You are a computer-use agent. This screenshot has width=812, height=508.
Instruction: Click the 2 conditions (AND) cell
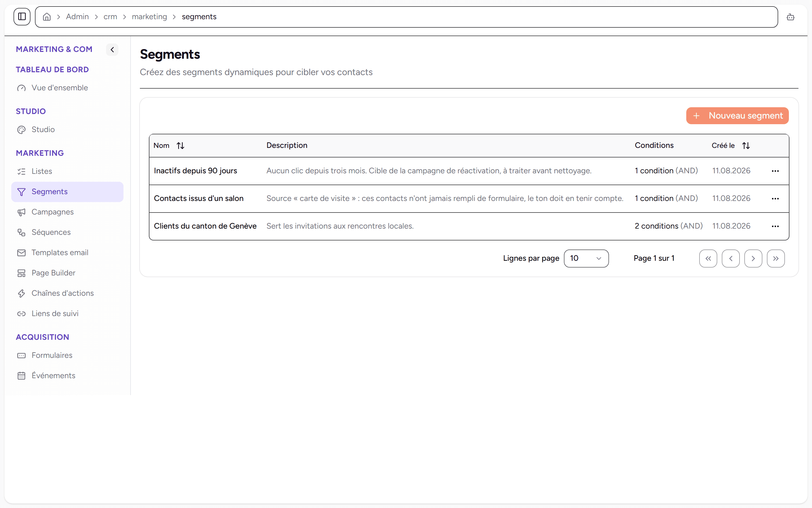668,226
